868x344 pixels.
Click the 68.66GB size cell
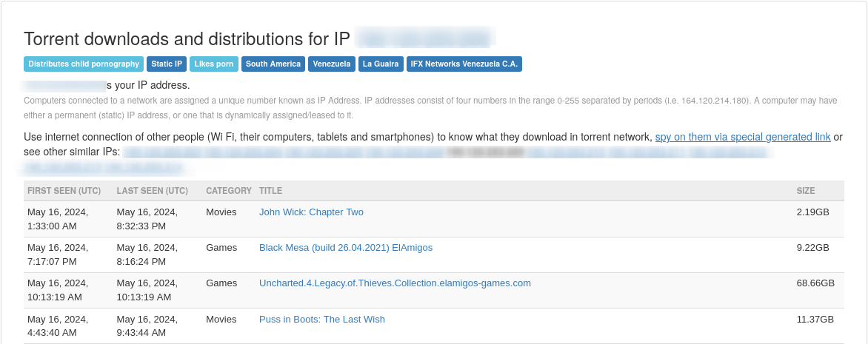click(x=815, y=283)
